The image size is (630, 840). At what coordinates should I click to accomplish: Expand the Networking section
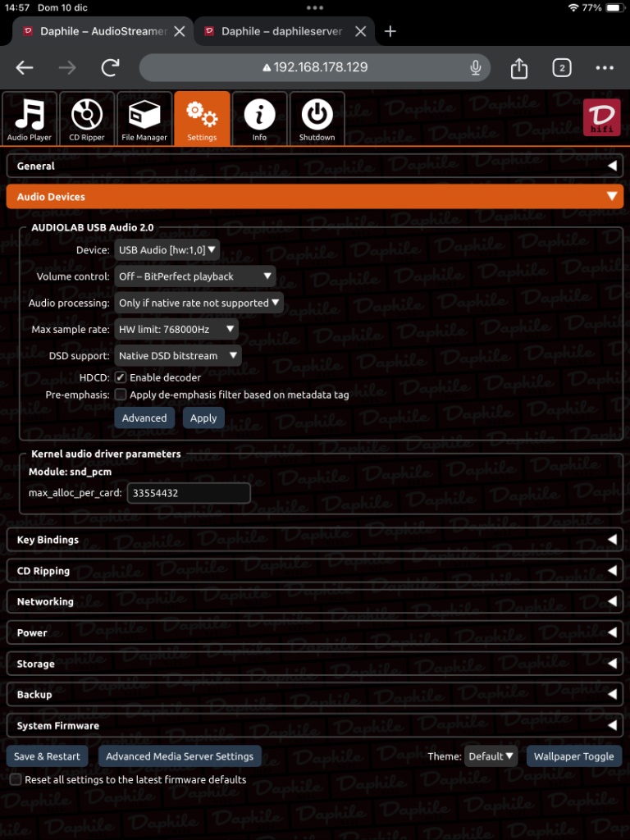tap(315, 601)
